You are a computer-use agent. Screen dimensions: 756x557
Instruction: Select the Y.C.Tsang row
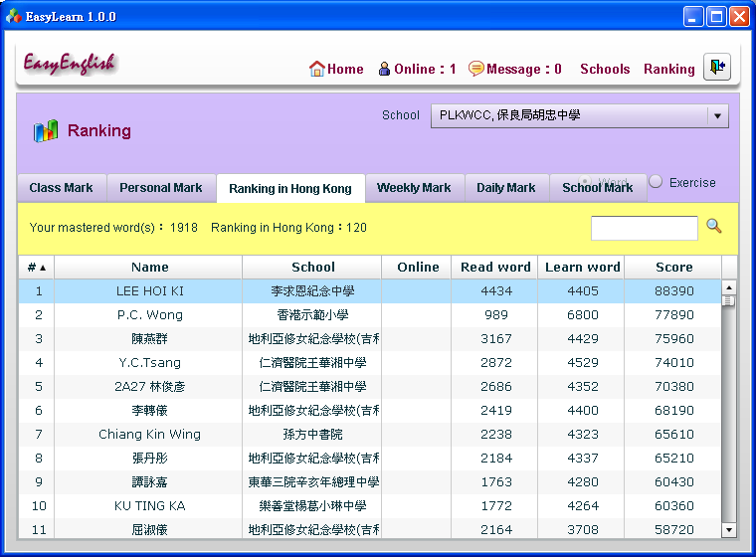pos(370,363)
